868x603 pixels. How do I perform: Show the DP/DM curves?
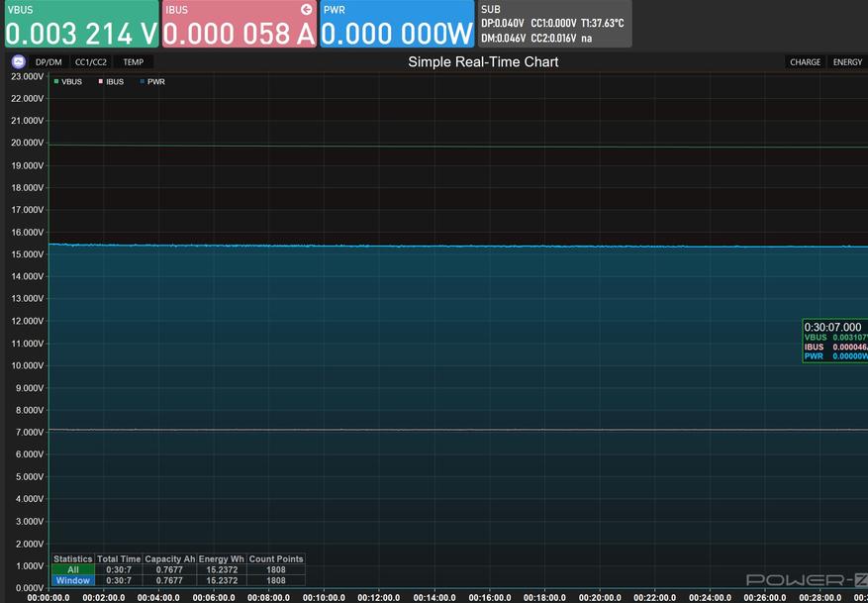48,62
